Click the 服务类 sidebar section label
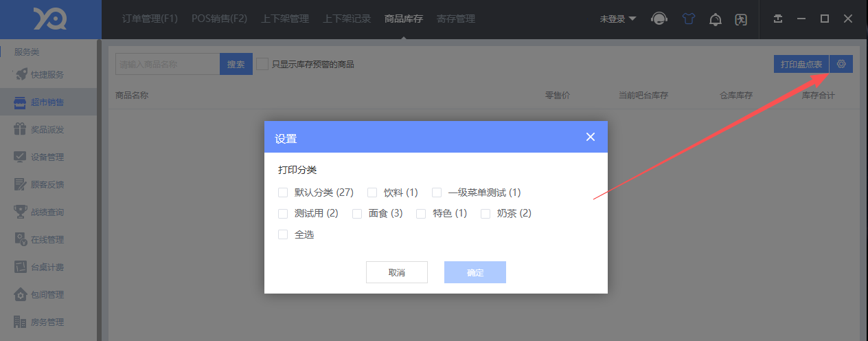Viewport: 868px width, 341px height. (27, 52)
